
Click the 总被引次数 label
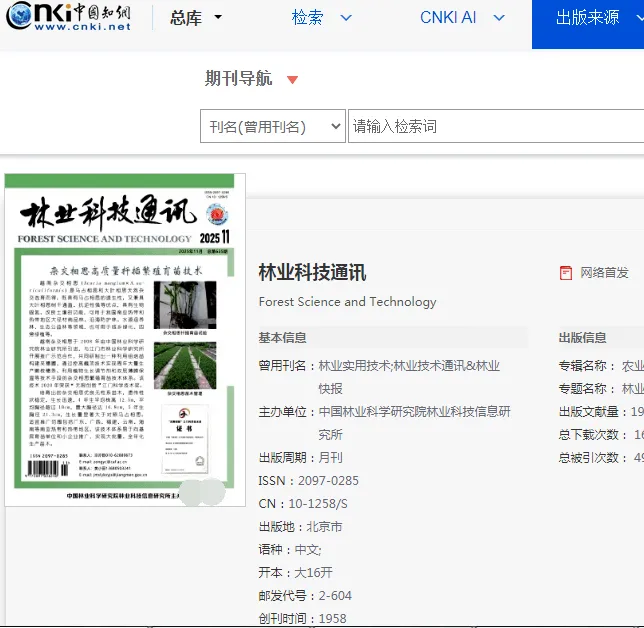coord(592,458)
